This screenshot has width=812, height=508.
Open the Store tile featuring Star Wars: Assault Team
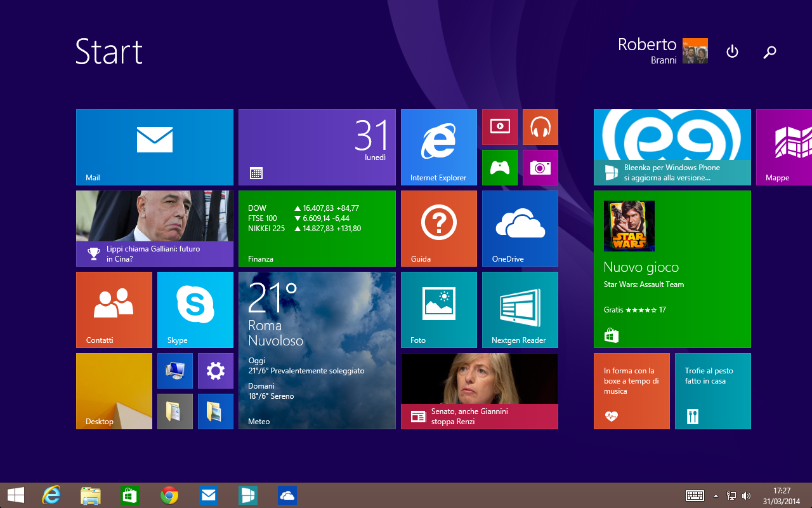coord(672,269)
